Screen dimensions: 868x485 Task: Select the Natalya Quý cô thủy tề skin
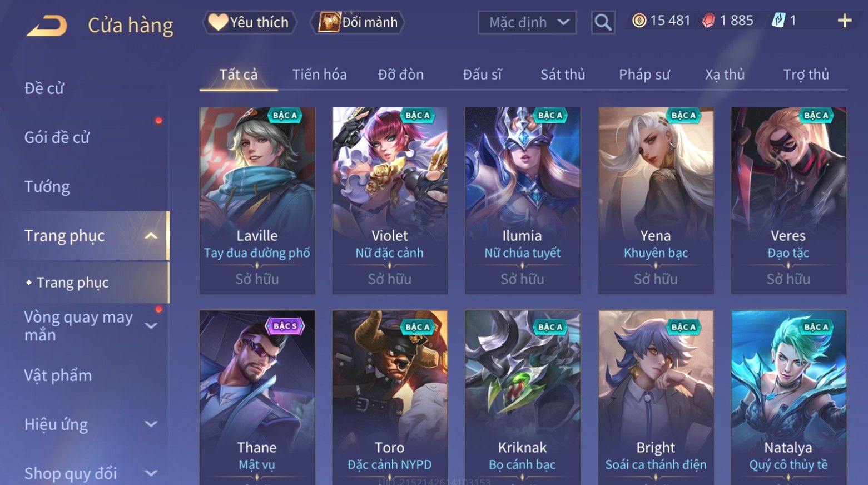point(788,397)
